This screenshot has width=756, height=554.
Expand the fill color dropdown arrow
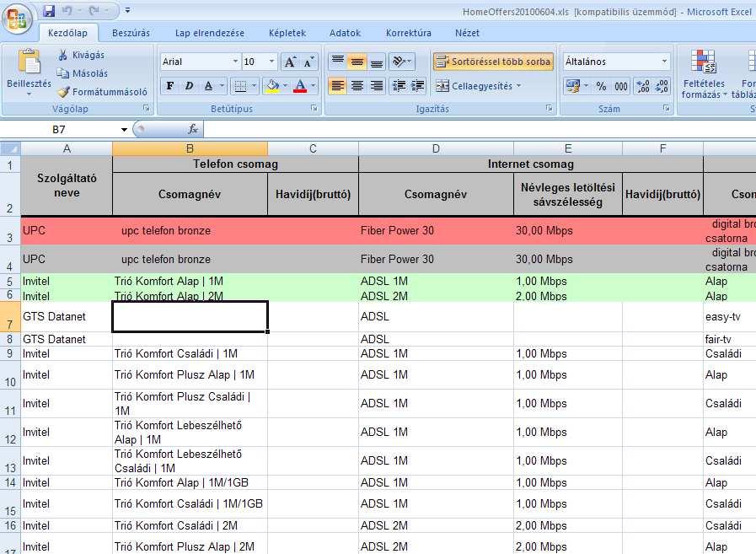[x=286, y=86]
